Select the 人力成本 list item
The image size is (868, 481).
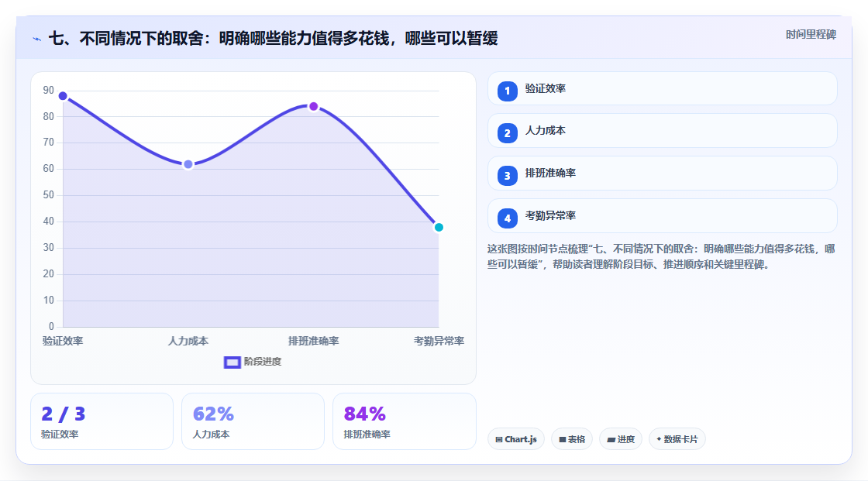point(662,131)
